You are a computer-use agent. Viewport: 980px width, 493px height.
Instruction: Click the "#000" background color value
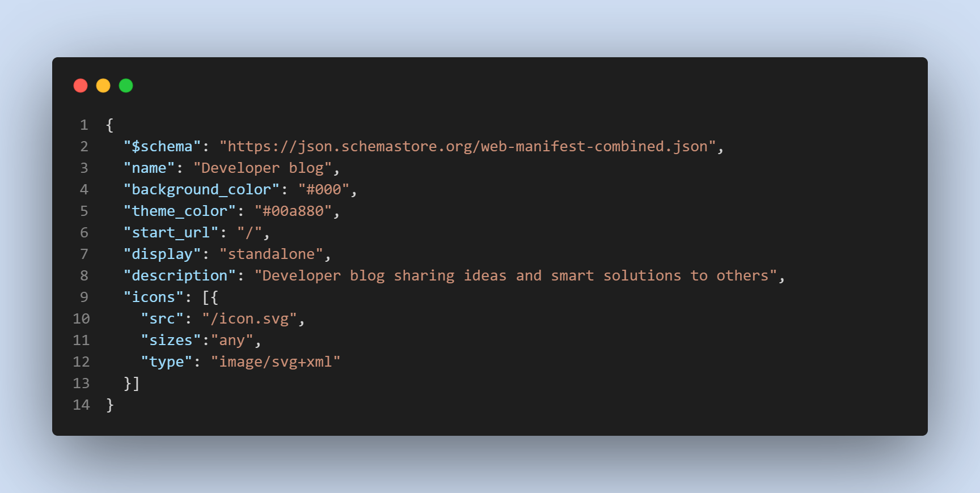pyautogui.click(x=323, y=190)
